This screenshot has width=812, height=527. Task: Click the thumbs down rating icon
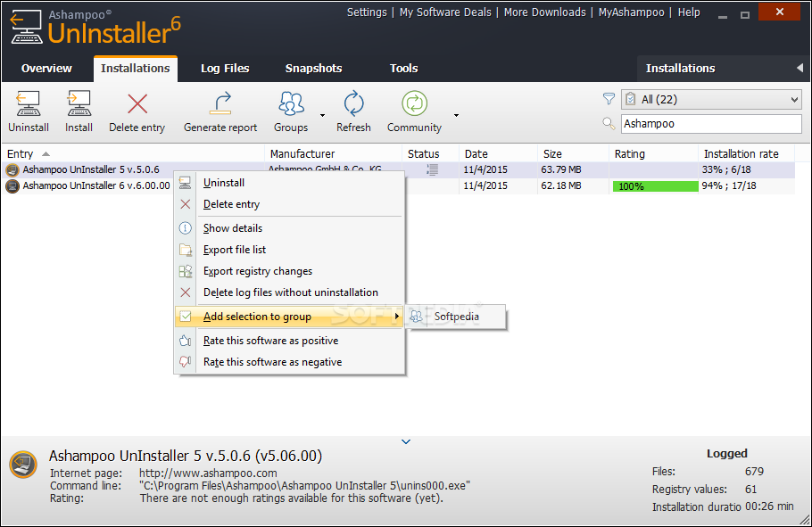pyautogui.click(x=186, y=362)
